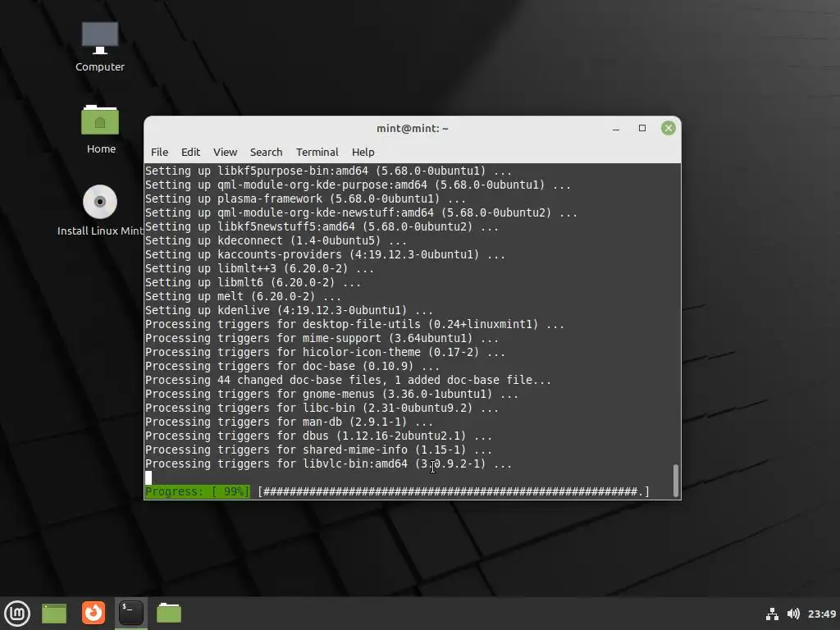Click "Processing triggers for shared-mime-info" line
The width and height of the screenshot is (840, 630).
(x=318, y=450)
